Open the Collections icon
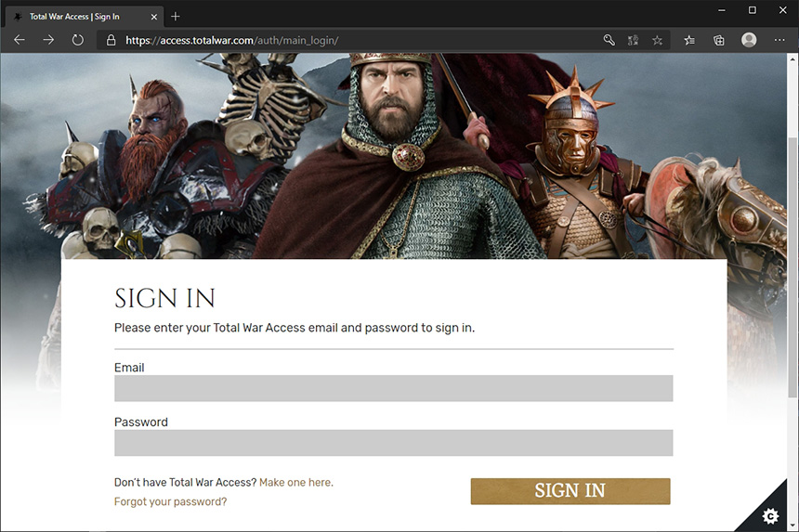Screen dimensions: 799x532 718,40
